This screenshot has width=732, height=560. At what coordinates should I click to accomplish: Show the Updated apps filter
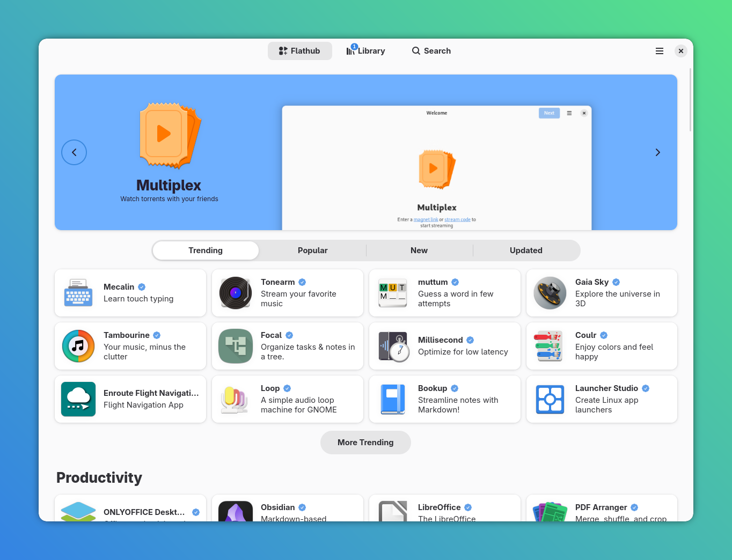point(526,250)
